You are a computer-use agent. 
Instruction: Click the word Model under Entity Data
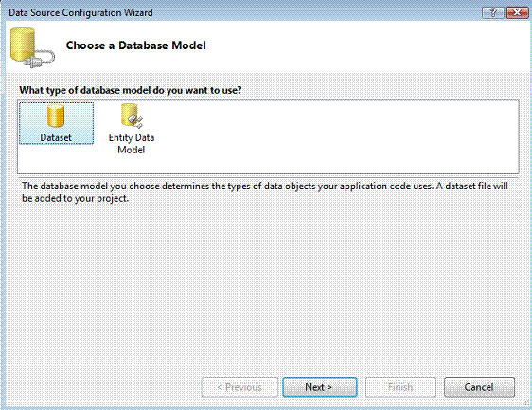tap(132, 150)
